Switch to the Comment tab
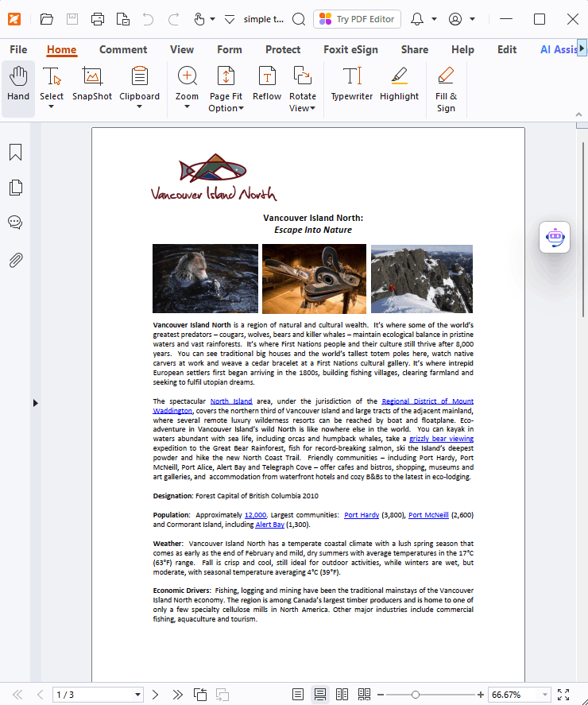The image size is (588, 705). pyautogui.click(x=123, y=49)
